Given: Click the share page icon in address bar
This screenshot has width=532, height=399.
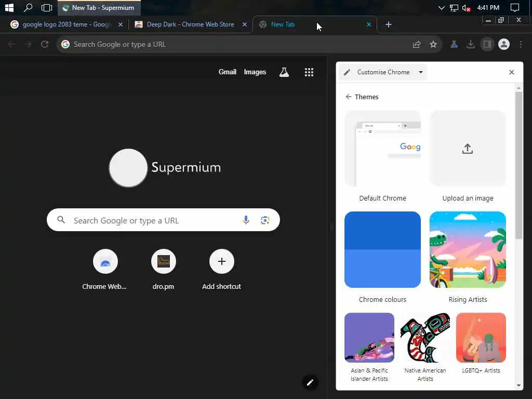Looking at the screenshot, I should pos(417,45).
